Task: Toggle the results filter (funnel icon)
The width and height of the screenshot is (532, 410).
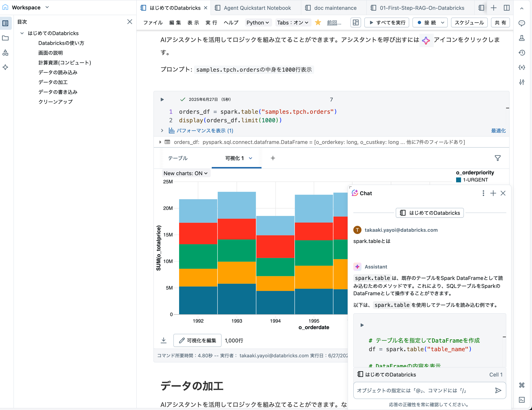Action: tap(497, 158)
